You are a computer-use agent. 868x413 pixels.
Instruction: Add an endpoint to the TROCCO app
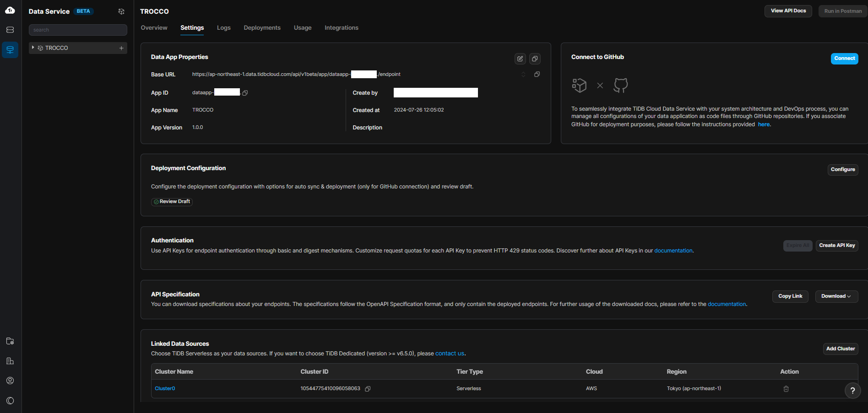click(x=121, y=48)
